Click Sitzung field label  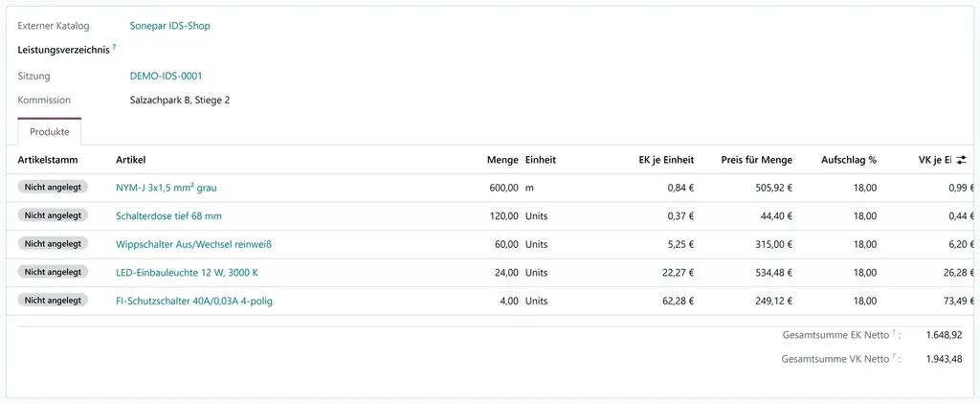coord(33,76)
